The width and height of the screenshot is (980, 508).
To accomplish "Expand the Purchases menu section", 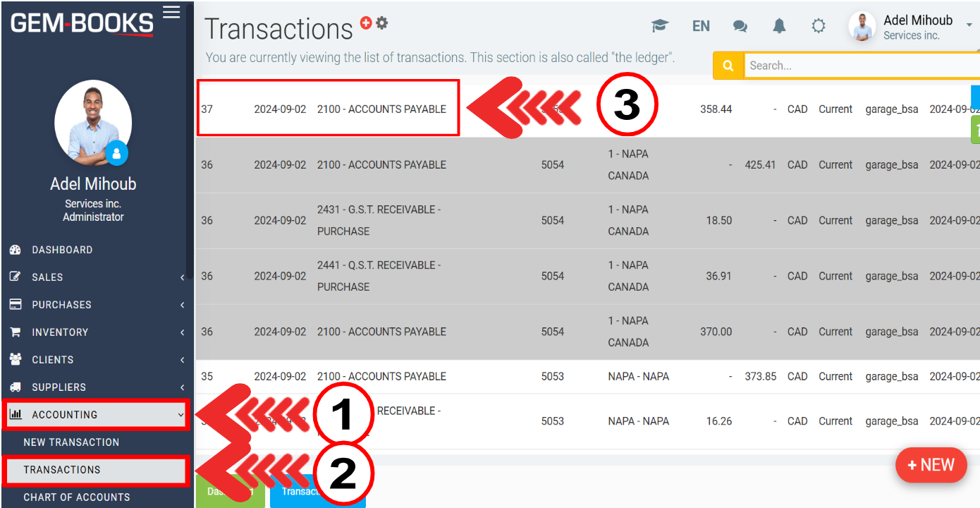I will point(97,305).
